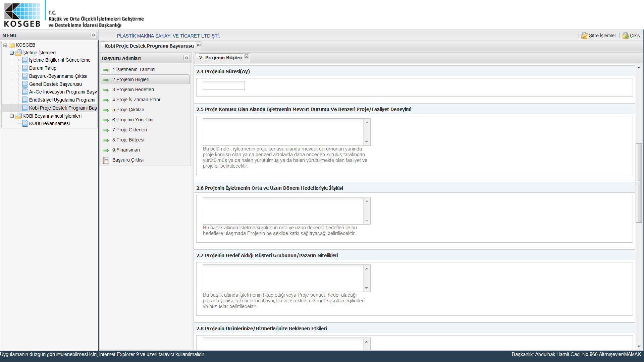Click the Çıkış logout icon

pyautogui.click(x=626, y=36)
